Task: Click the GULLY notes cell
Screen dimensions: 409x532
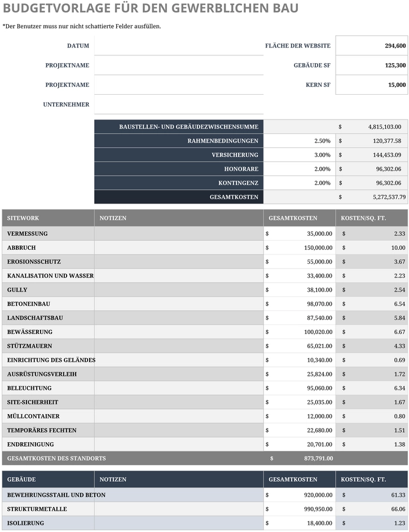Action: point(179,290)
